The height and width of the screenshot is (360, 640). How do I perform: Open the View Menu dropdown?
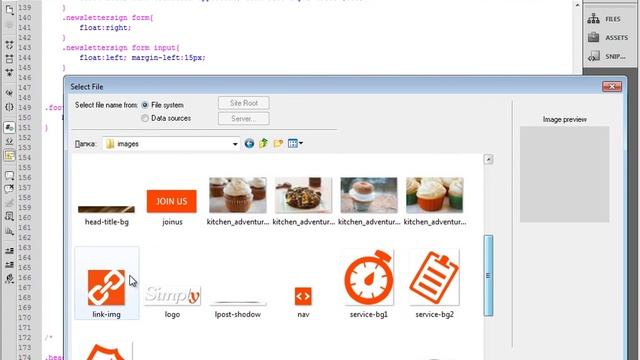[x=295, y=143]
